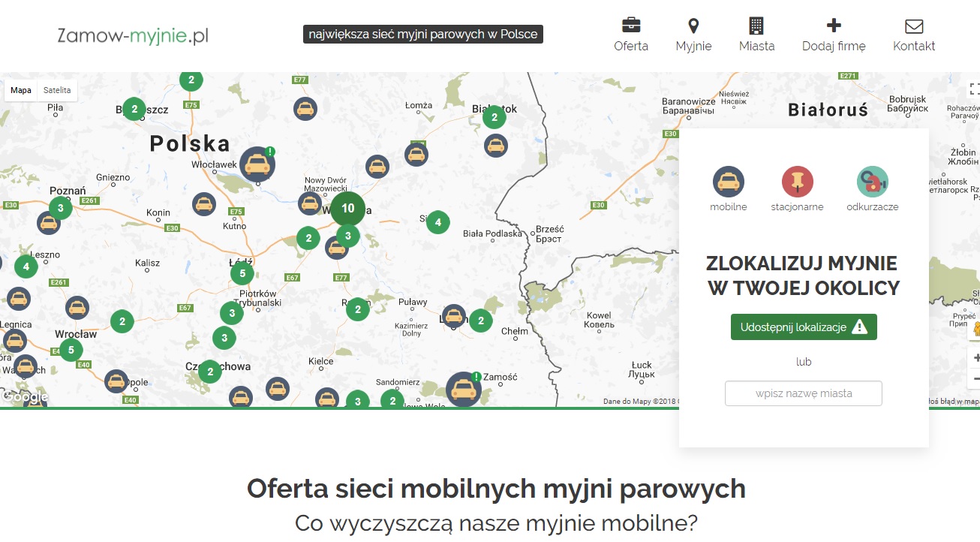The height and width of the screenshot is (542, 980).
Task: Go to the Zamow-myjnie.pl homepage via logo
Action: (x=133, y=35)
